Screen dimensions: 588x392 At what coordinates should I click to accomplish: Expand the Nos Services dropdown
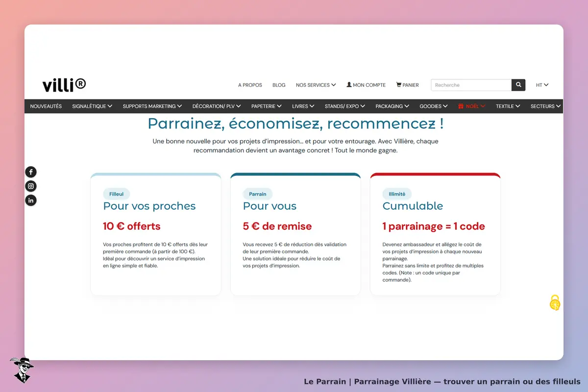point(316,85)
